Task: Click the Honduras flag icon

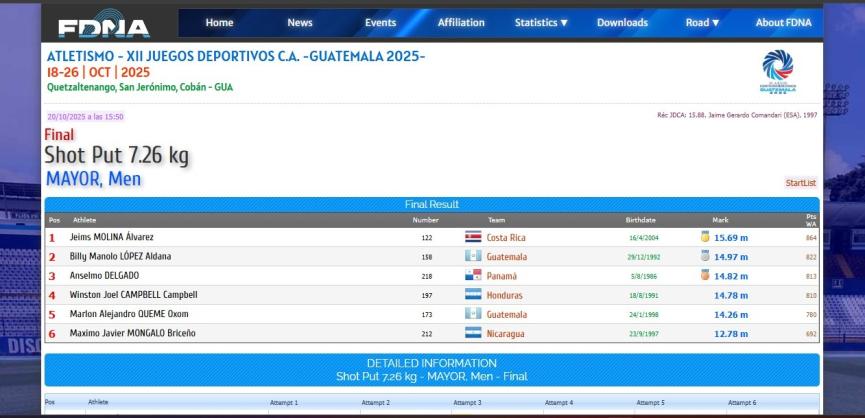Action: [x=473, y=295]
